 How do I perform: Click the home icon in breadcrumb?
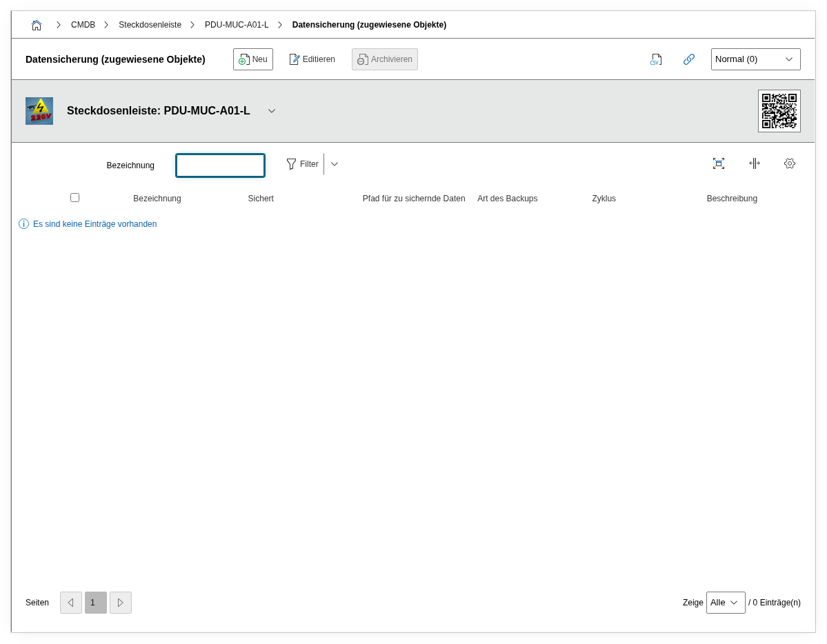(x=37, y=25)
